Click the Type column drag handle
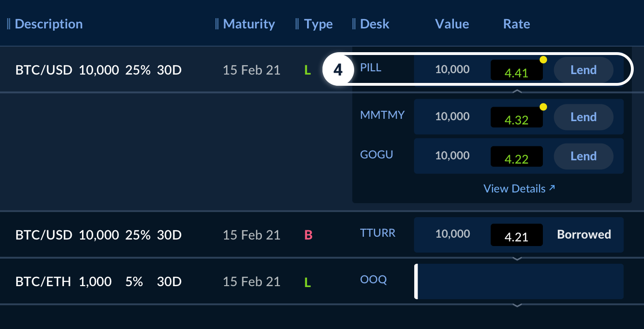Image resolution: width=644 pixels, height=329 pixels. point(297,24)
